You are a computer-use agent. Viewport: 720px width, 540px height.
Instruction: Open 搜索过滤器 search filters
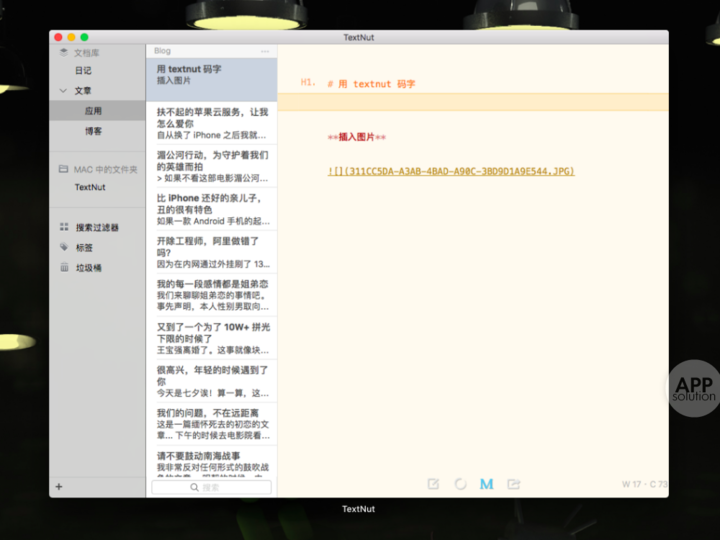click(x=97, y=227)
